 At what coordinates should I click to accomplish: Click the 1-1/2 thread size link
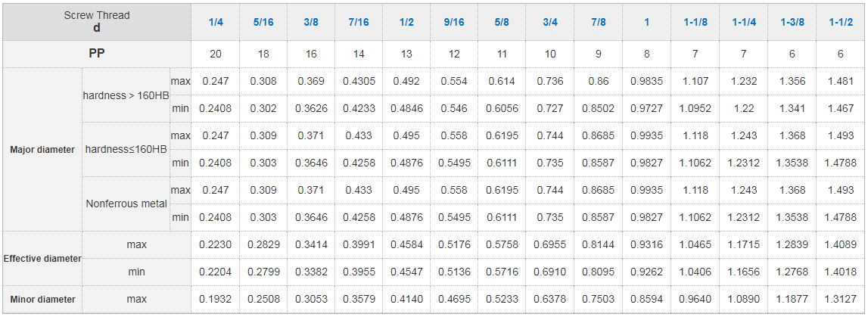pos(841,23)
